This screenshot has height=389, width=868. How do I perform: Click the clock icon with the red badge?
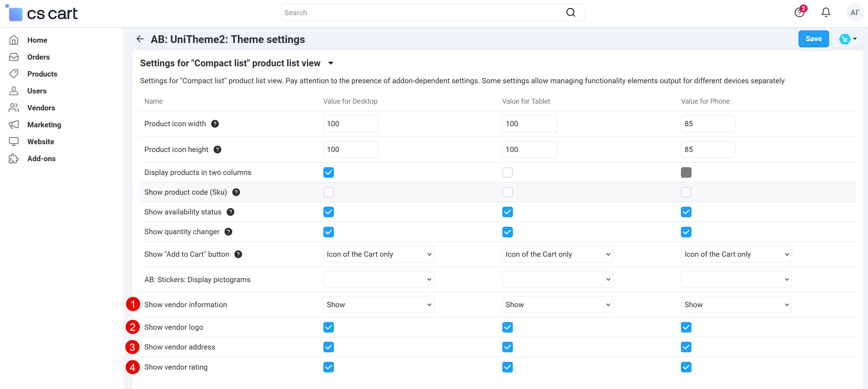tap(799, 12)
